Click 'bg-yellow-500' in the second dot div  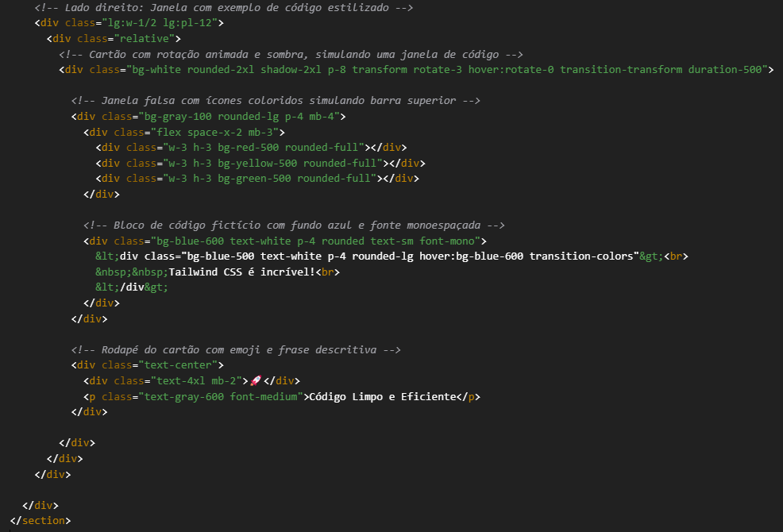click(x=257, y=164)
